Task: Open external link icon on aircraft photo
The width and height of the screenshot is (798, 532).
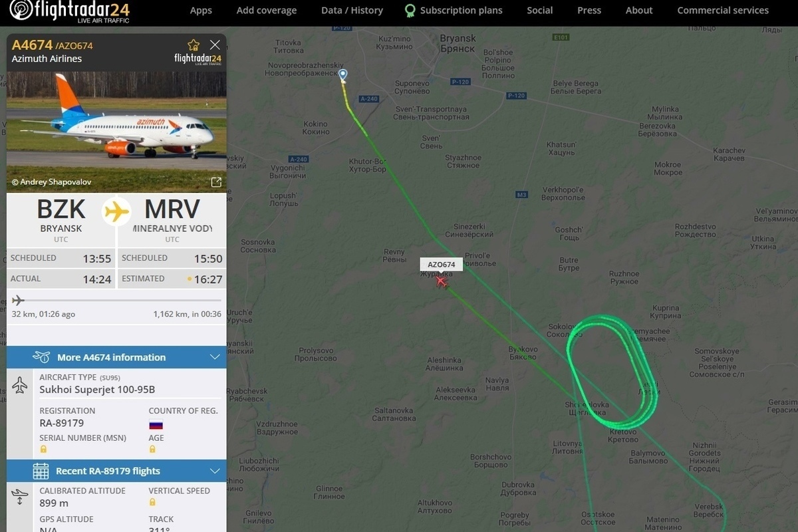Action: tap(216, 182)
